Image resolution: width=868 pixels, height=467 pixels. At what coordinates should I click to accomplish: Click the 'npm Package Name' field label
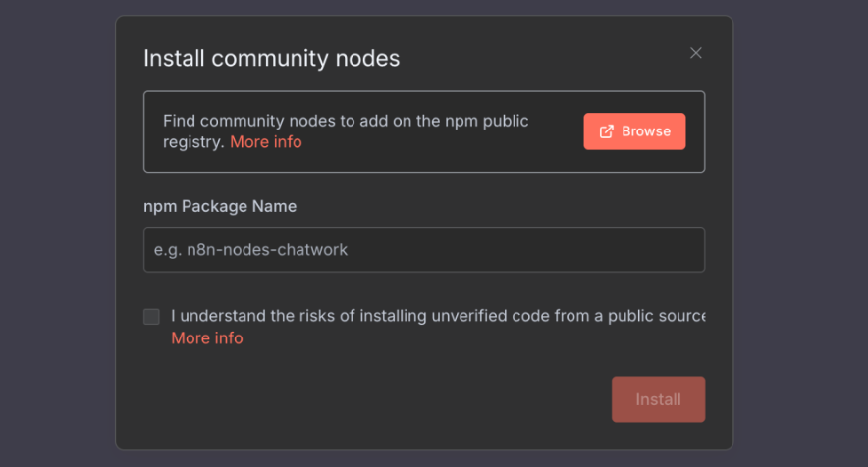220,206
